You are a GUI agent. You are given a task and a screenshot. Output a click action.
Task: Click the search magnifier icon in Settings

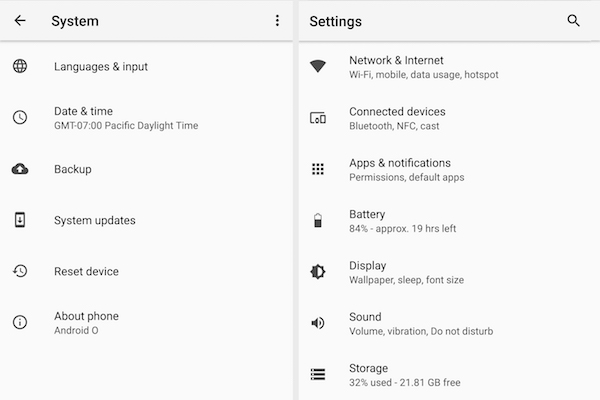pyautogui.click(x=573, y=21)
